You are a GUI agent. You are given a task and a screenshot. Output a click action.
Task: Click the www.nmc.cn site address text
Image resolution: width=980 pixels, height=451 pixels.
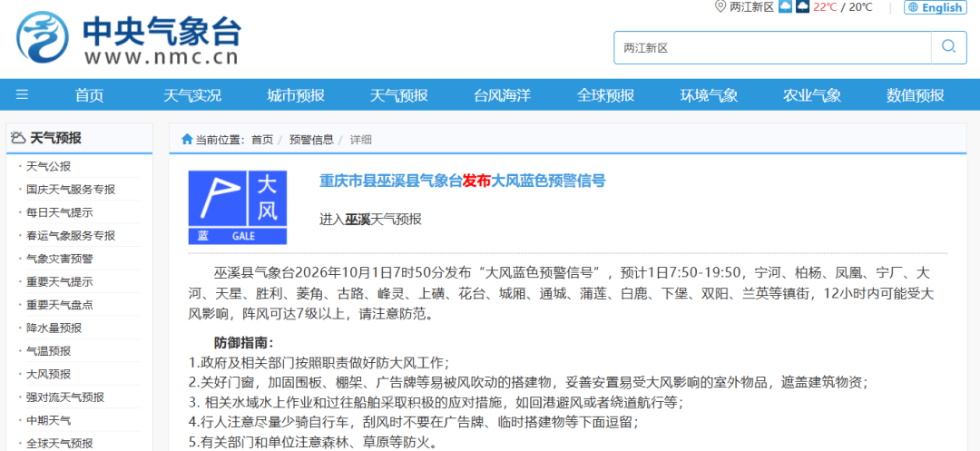point(162,57)
